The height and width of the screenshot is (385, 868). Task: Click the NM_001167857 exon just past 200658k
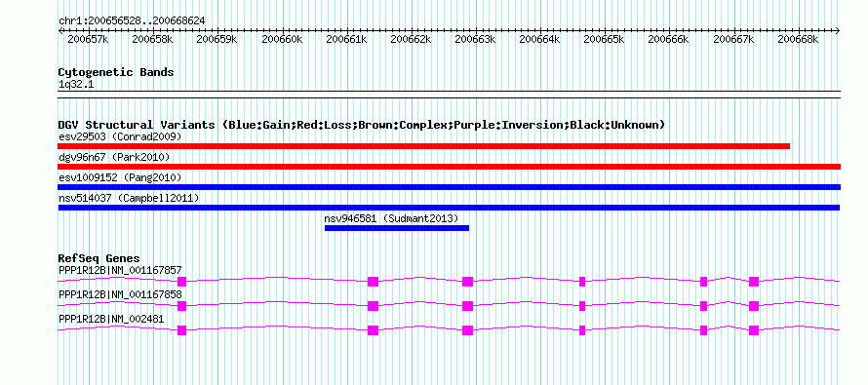coord(181,282)
